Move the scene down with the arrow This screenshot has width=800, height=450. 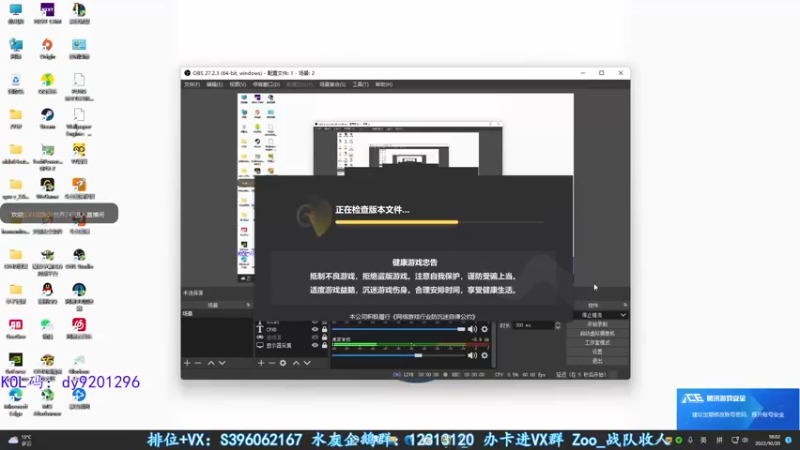pyautogui.click(x=222, y=363)
